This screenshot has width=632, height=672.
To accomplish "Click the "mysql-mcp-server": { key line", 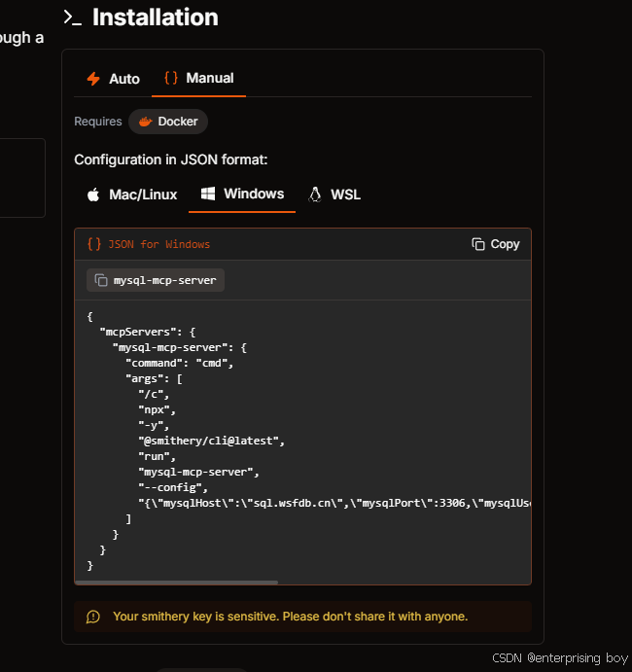I will 180,347.
